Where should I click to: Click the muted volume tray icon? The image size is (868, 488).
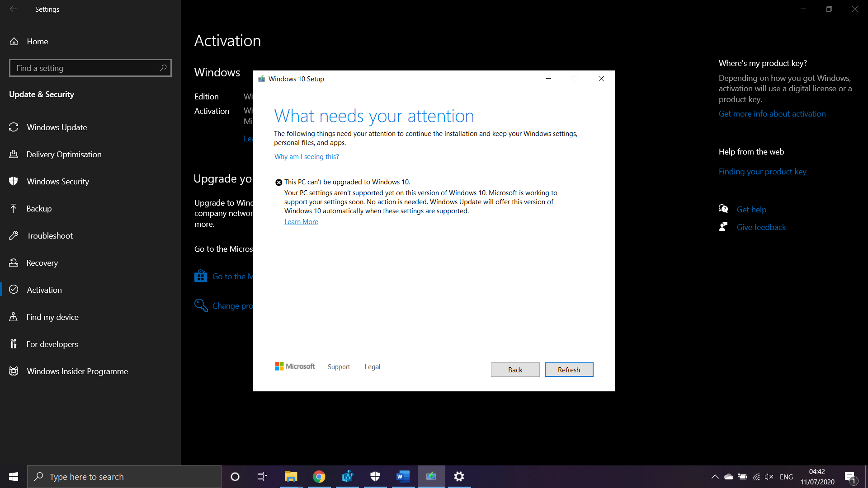769,477
